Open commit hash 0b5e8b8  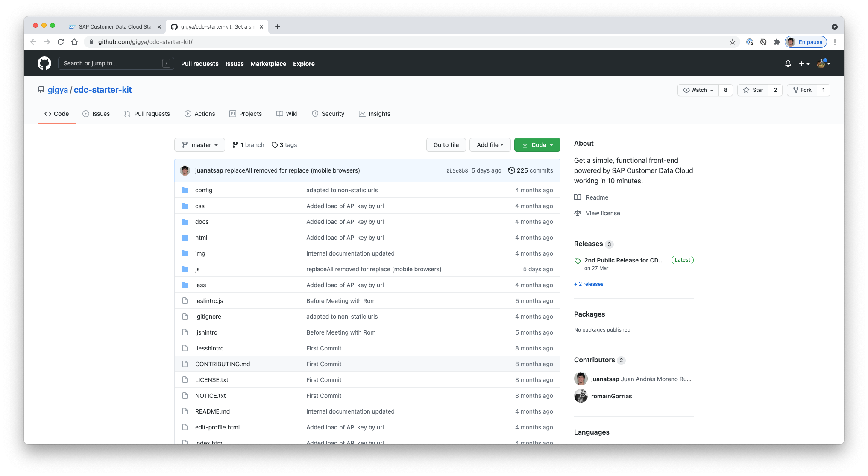[x=457, y=171]
